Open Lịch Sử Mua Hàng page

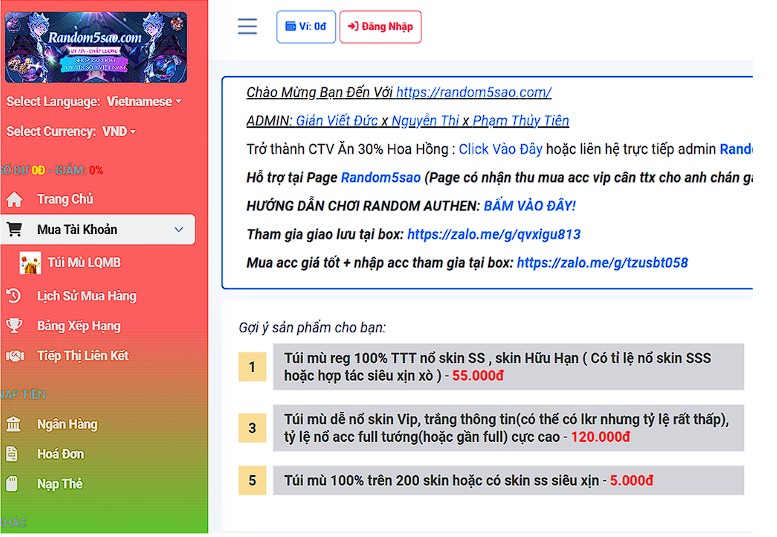(x=87, y=296)
